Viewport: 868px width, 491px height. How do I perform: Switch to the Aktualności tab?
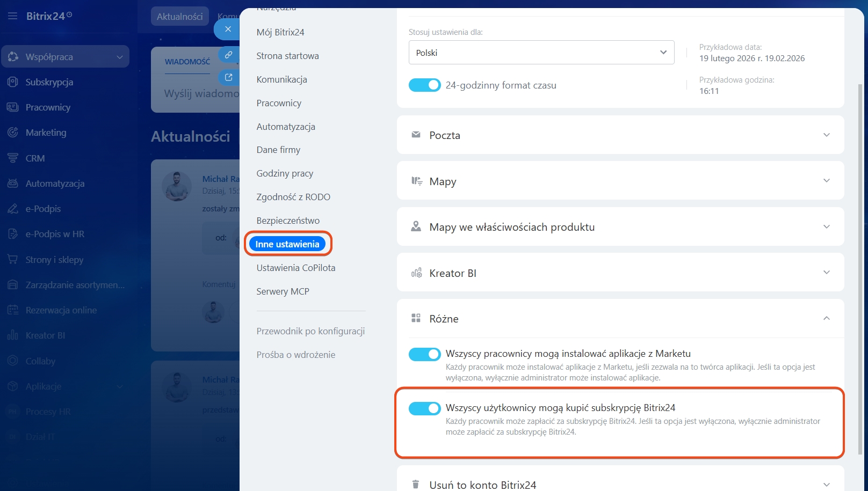tap(179, 17)
